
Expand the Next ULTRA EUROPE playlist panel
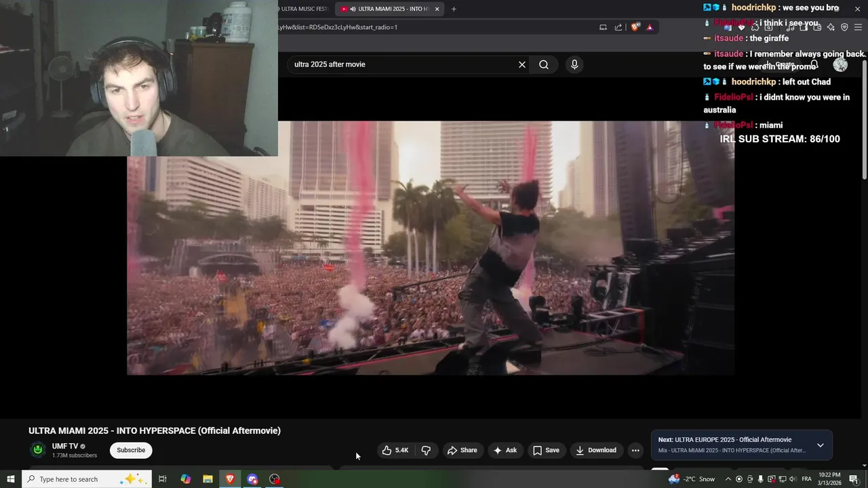coord(820,445)
